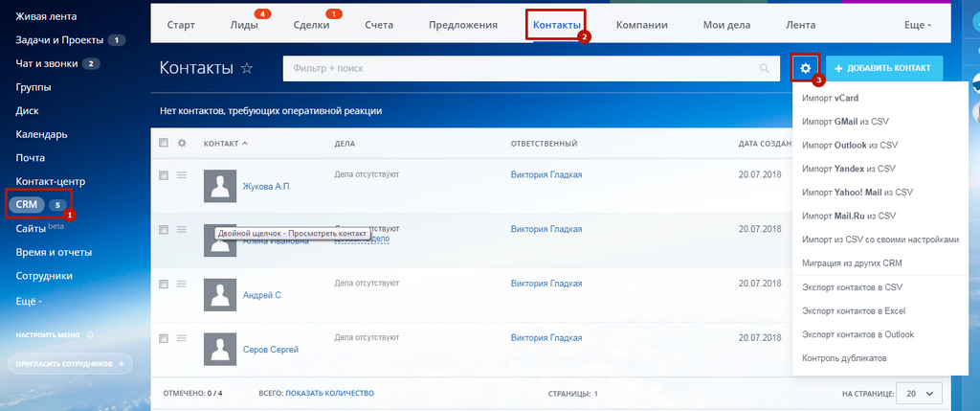This screenshot has width=980, height=411.
Task: Open the row actions menu for Жукова А.П.
Action: point(182,175)
